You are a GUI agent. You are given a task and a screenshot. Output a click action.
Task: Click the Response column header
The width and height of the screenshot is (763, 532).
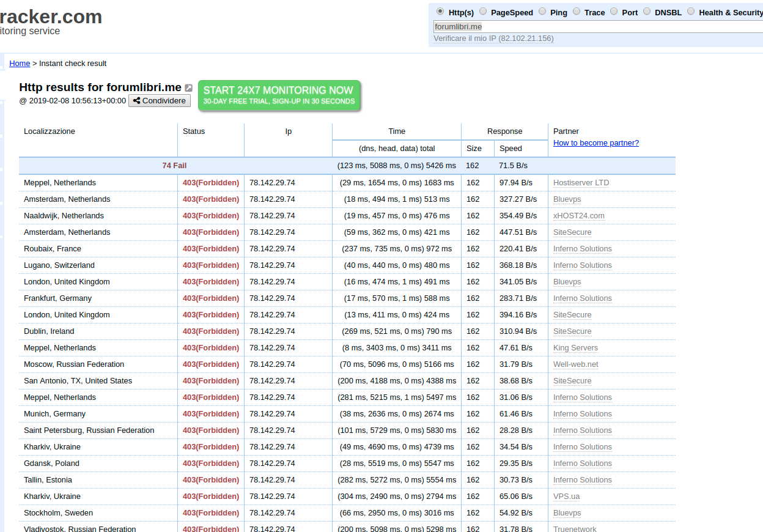(505, 131)
